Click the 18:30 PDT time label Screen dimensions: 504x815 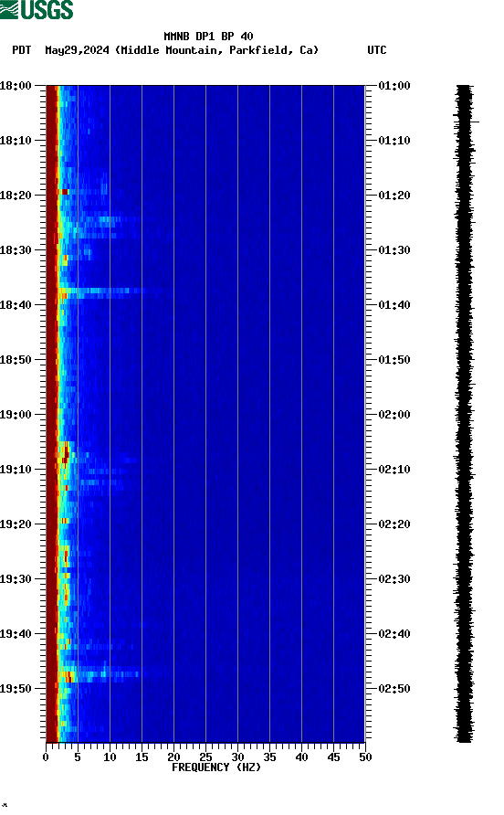(16, 250)
